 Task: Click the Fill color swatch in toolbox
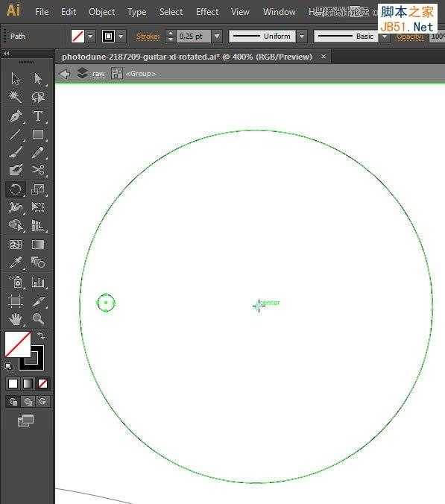pos(18,344)
